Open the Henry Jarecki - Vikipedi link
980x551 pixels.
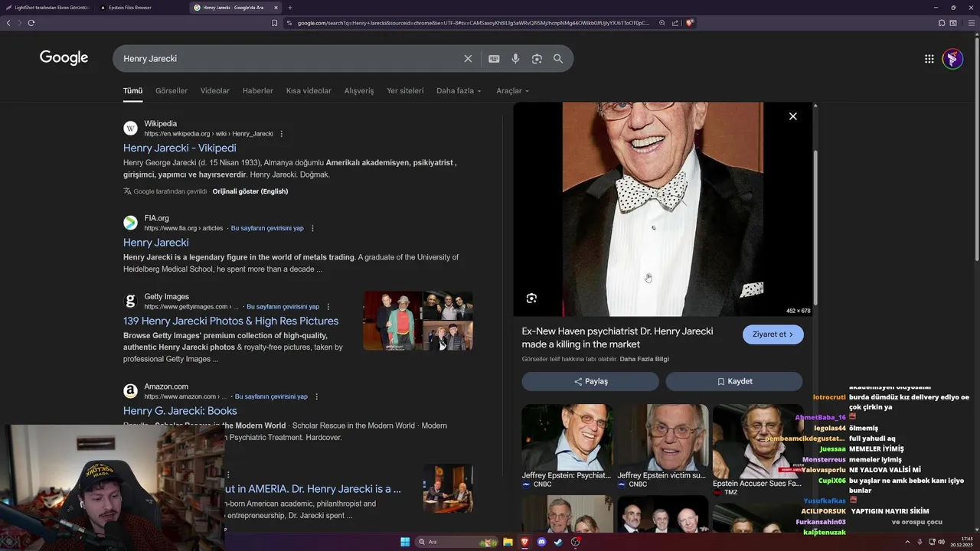(180, 148)
